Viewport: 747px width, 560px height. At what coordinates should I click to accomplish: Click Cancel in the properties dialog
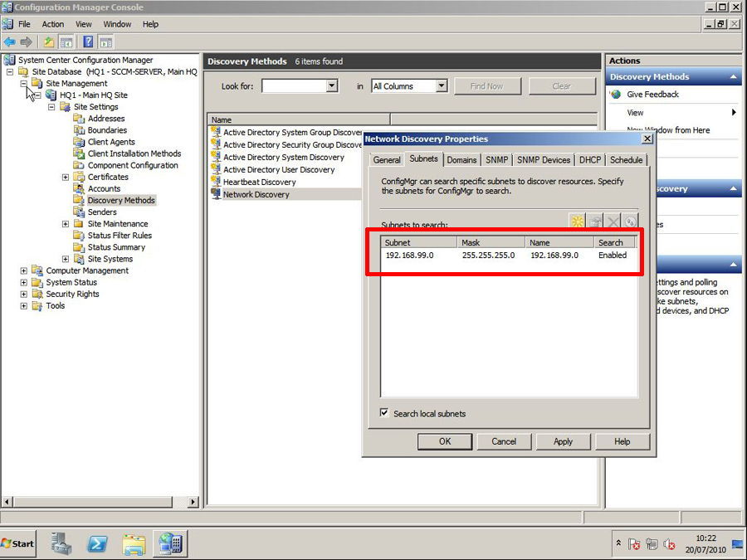pyautogui.click(x=504, y=441)
